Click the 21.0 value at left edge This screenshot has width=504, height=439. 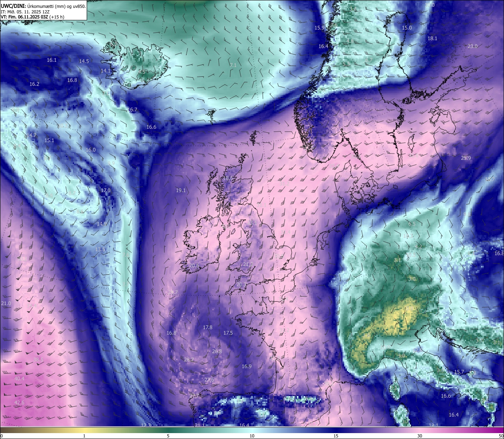(6, 304)
